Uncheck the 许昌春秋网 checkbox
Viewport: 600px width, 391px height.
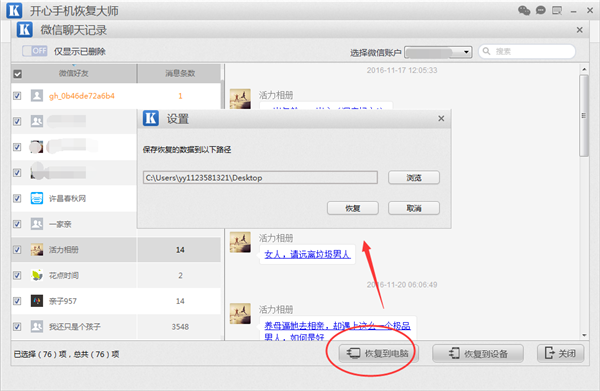tap(17, 198)
